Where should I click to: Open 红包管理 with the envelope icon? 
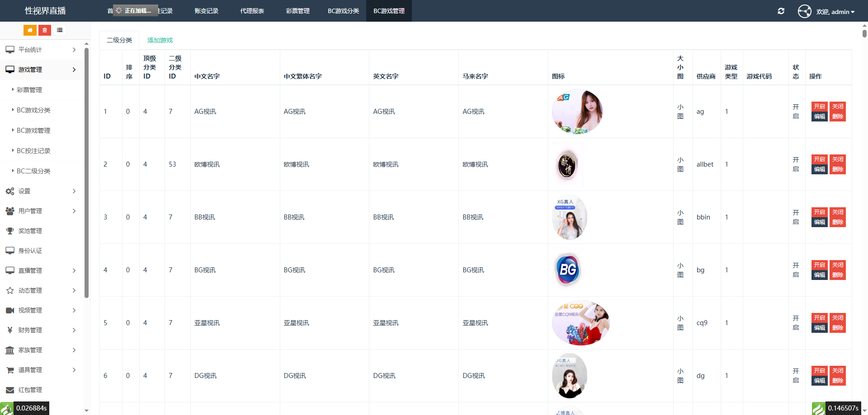tap(30, 390)
